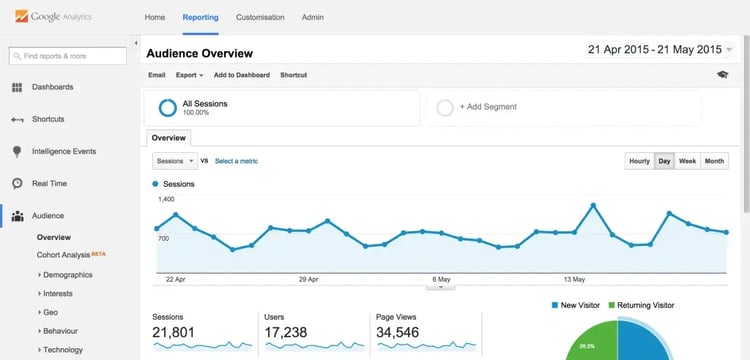The height and width of the screenshot is (360, 750).
Task: Click in the Find reports search field
Action: click(x=67, y=56)
